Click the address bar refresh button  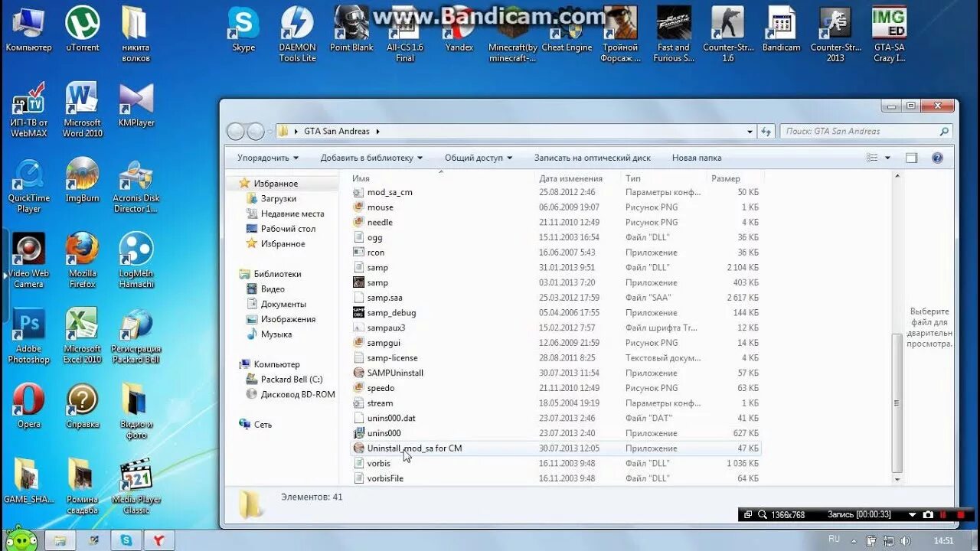(766, 132)
